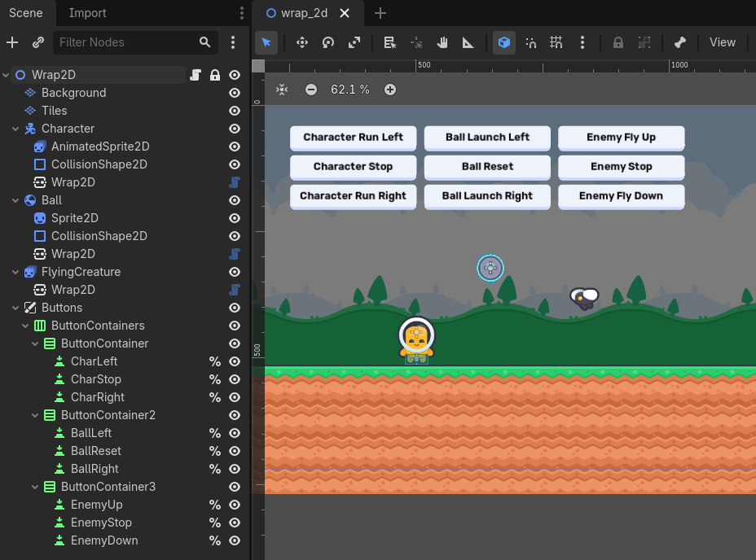Click the 62.1% zoom indicator to reset zoom

(350, 90)
